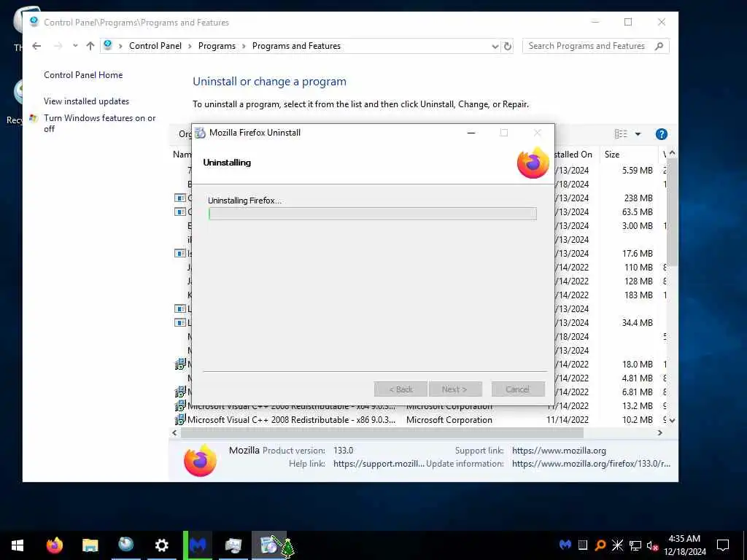
Task: Click the orange magnifier tray icon
Action: [x=600, y=545]
